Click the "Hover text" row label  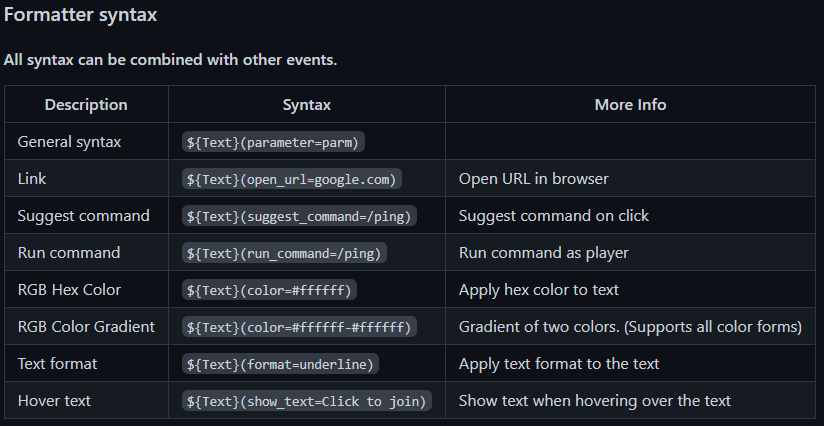coord(54,401)
